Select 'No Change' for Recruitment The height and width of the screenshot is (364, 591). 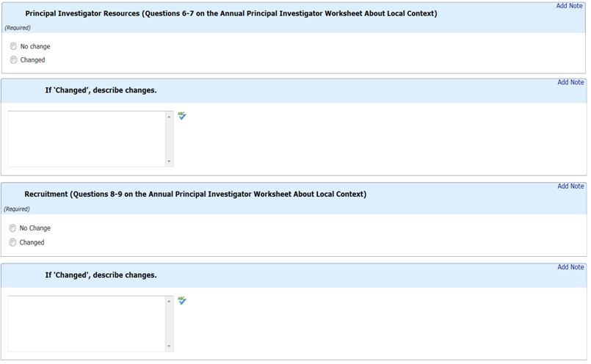click(12, 228)
